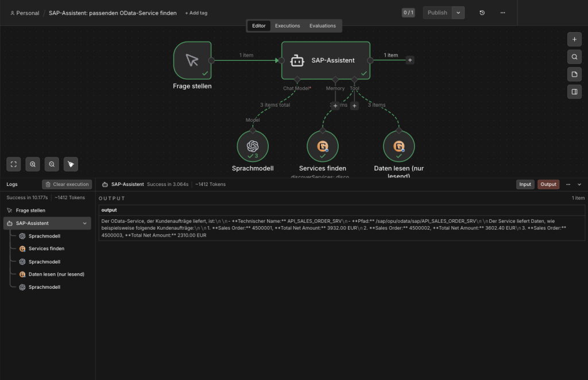Open the Services finden tool node

tap(323, 146)
